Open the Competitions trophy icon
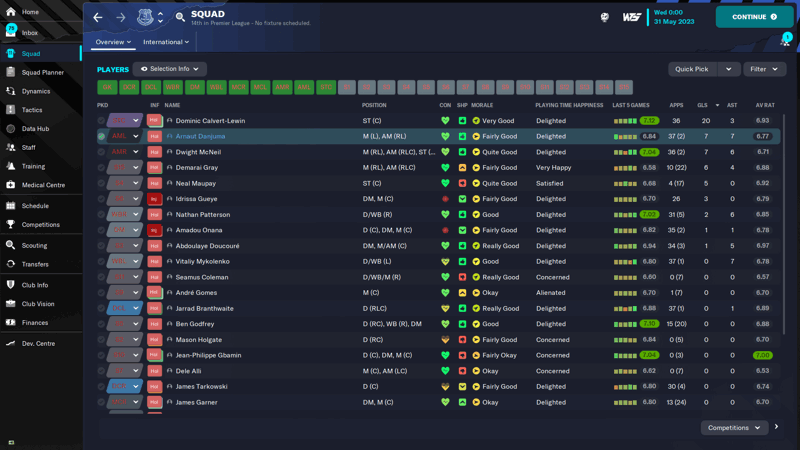The height and width of the screenshot is (450, 800). pos(11,224)
